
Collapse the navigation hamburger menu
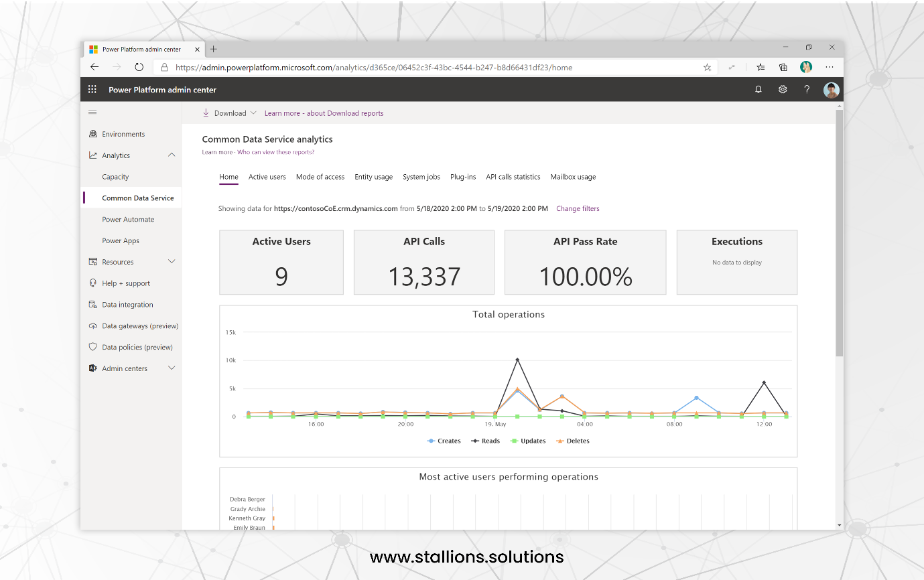[x=92, y=112]
